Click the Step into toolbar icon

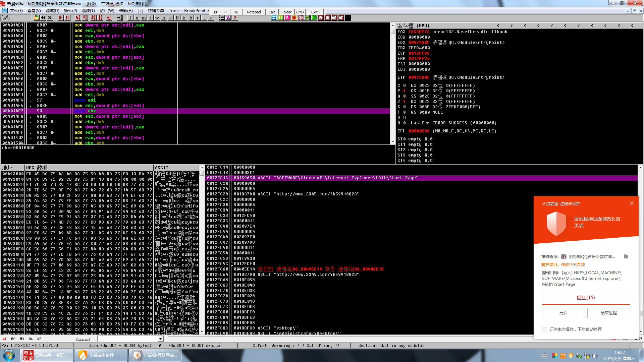pyautogui.click(x=78, y=18)
